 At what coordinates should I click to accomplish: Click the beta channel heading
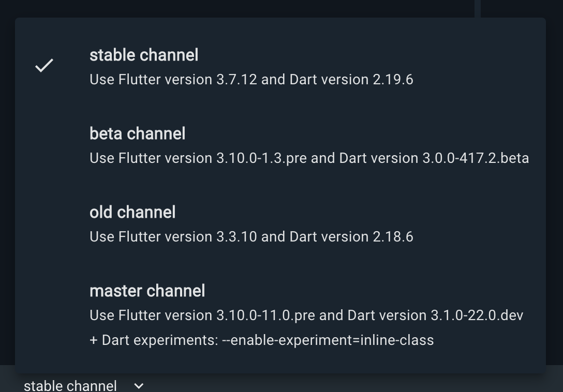(138, 133)
